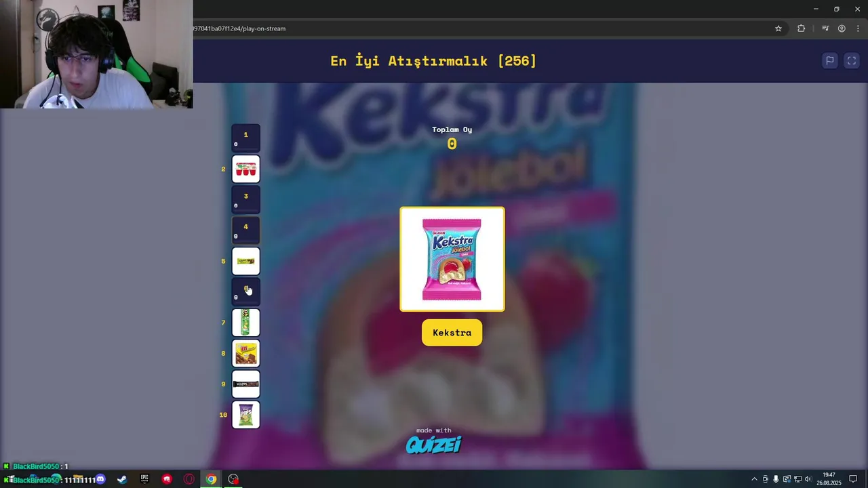Open the Windows notification center icon

(x=853, y=479)
